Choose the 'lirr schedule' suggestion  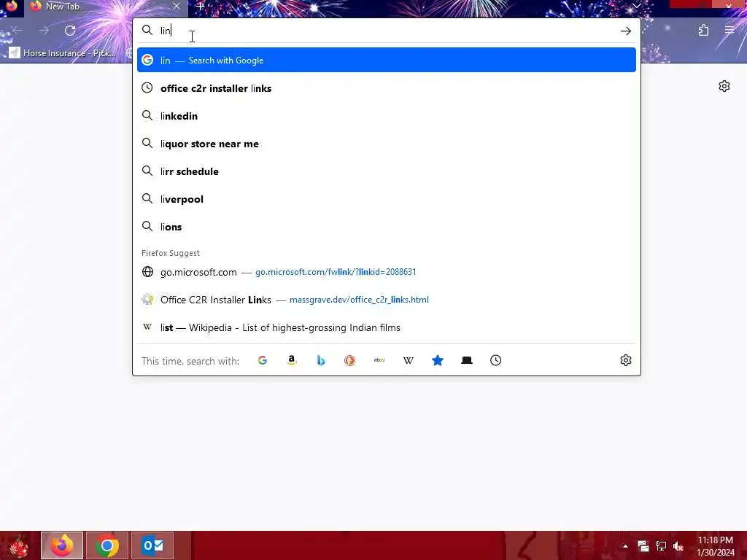pyautogui.click(x=387, y=171)
